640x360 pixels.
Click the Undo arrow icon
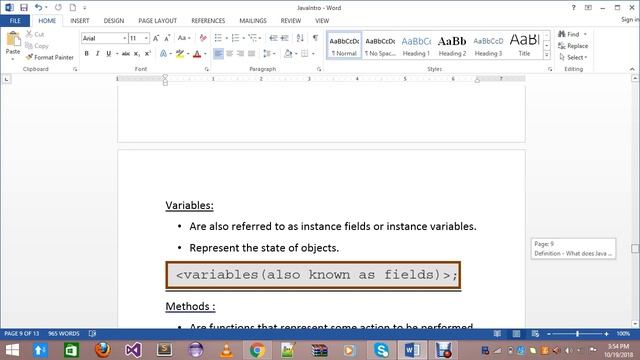click(38, 7)
